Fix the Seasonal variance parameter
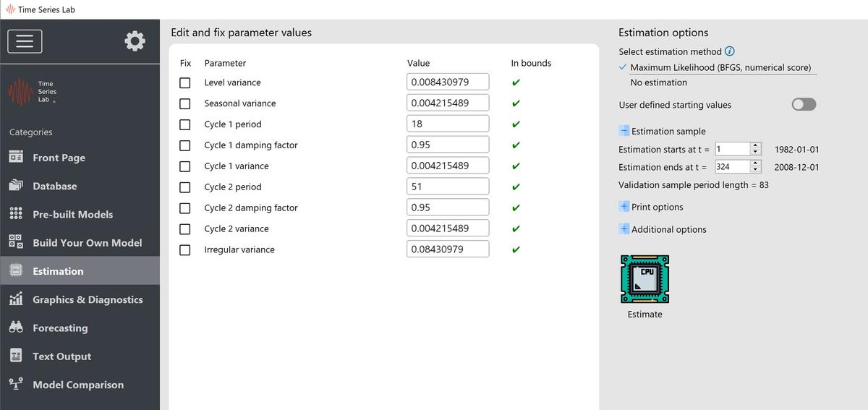This screenshot has width=868, height=410. point(185,103)
